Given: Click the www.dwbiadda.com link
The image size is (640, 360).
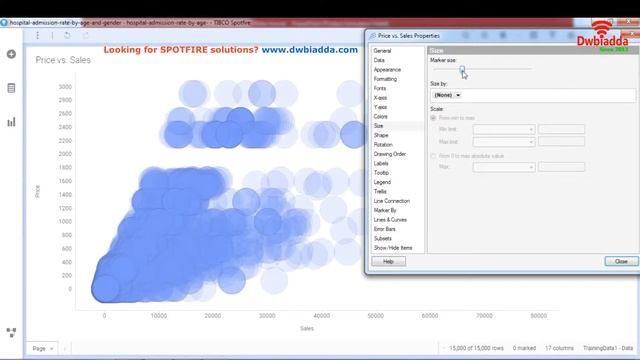Looking at the screenshot, I should coord(310,50).
